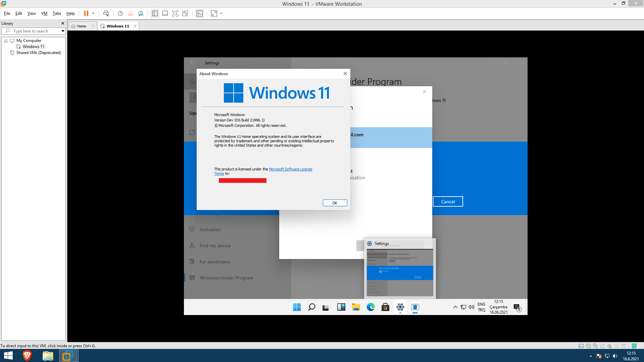
Task: Collapse the My Computer tree node
Action: point(6,41)
